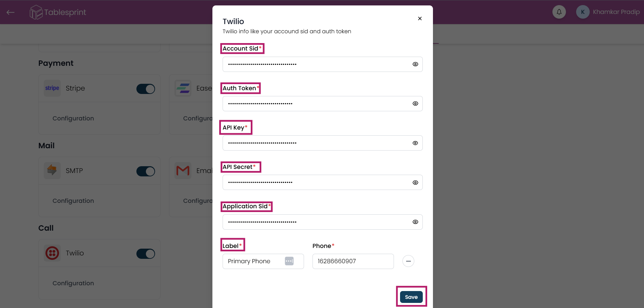Click the Tablesprint logo

point(58,12)
